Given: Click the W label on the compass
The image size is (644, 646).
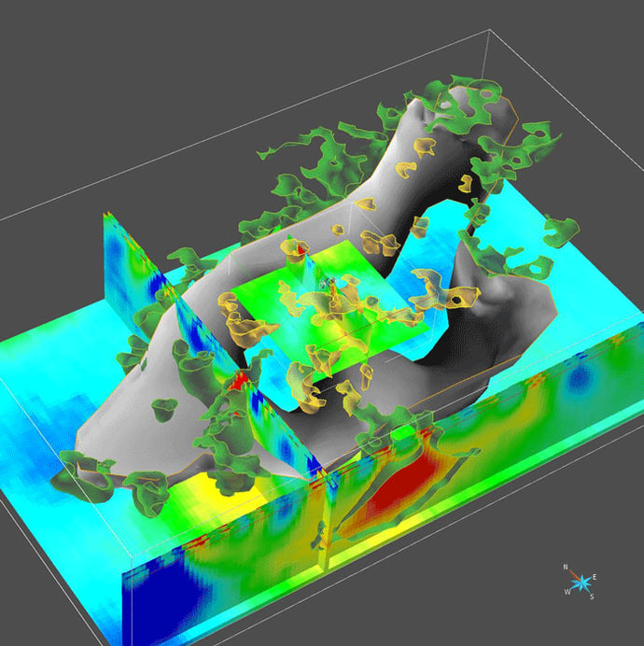Looking at the screenshot, I should pos(566,590).
